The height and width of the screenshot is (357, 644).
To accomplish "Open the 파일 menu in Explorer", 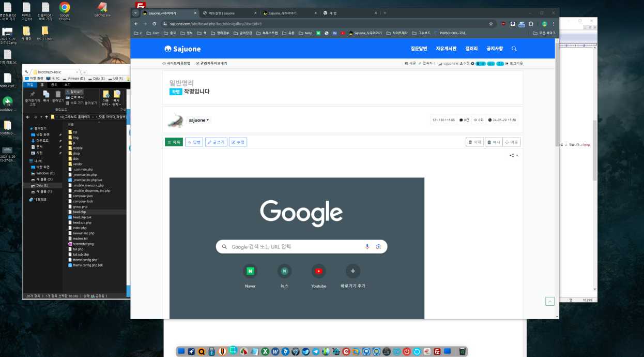I will pos(30,84).
